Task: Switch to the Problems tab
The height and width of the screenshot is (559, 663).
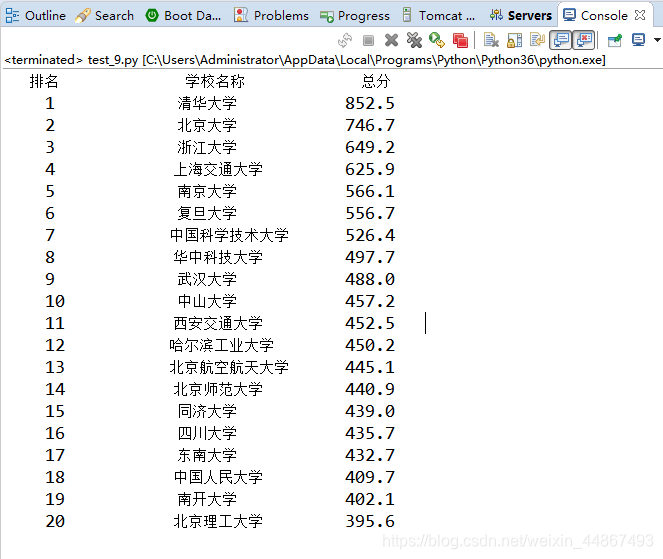Action: pyautogui.click(x=271, y=16)
